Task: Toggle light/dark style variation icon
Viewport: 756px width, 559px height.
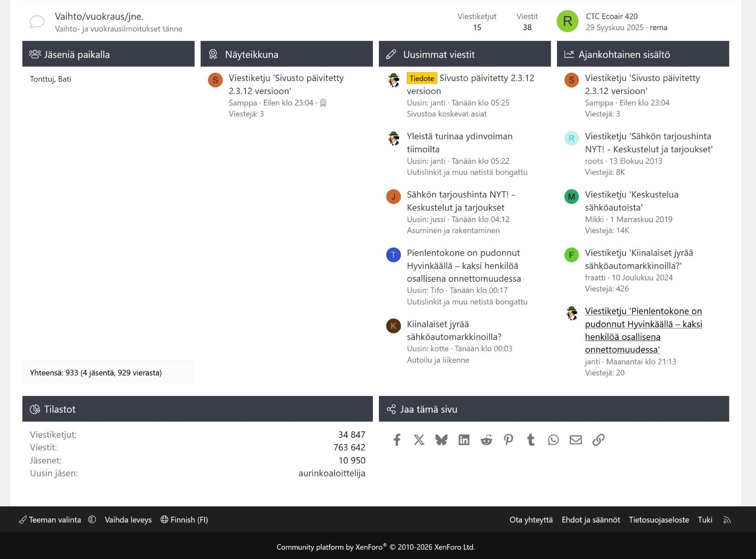Action: click(92, 519)
